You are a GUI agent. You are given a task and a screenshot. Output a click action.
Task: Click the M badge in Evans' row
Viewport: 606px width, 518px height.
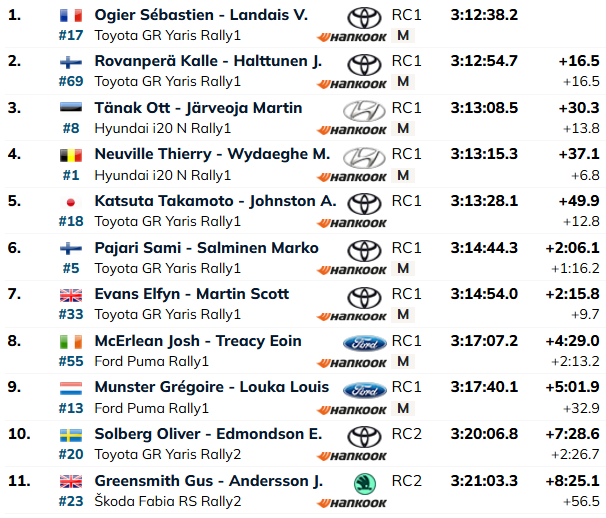point(403,315)
